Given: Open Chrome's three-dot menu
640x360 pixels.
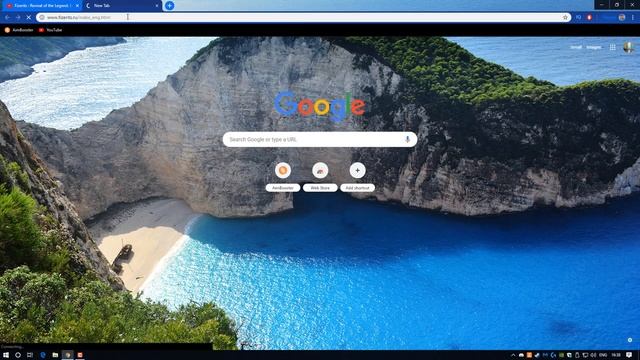Looking at the screenshot, I should click(x=633, y=18).
